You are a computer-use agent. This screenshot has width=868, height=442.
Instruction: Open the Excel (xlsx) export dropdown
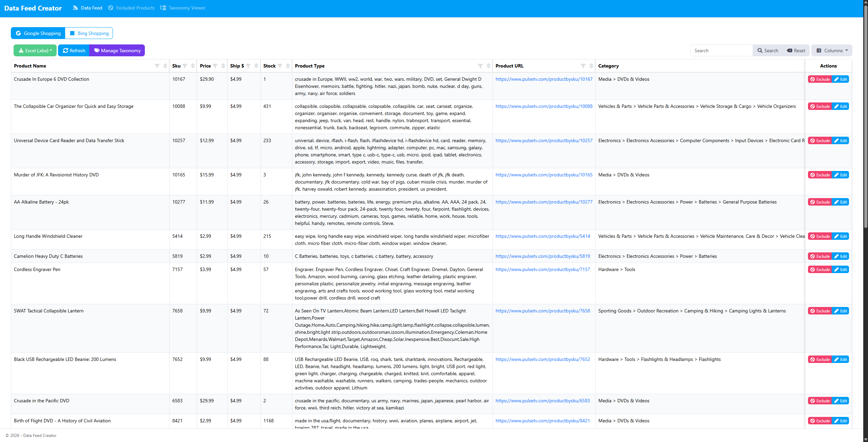coord(35,51)
